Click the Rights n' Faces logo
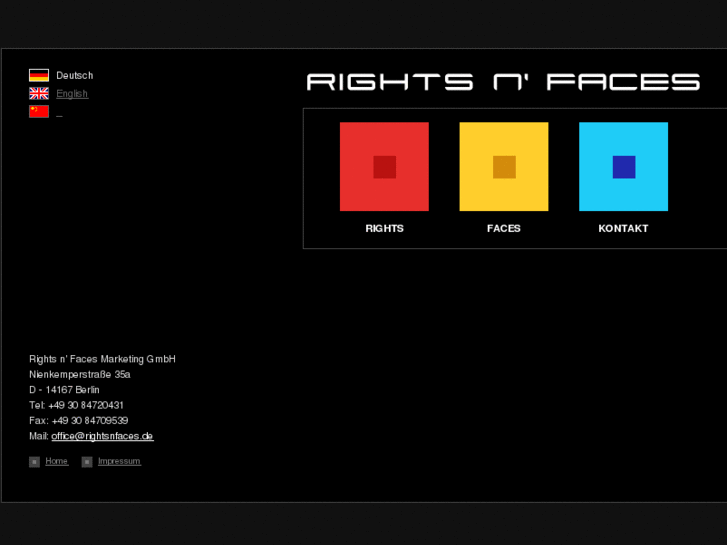 (503, 82)
